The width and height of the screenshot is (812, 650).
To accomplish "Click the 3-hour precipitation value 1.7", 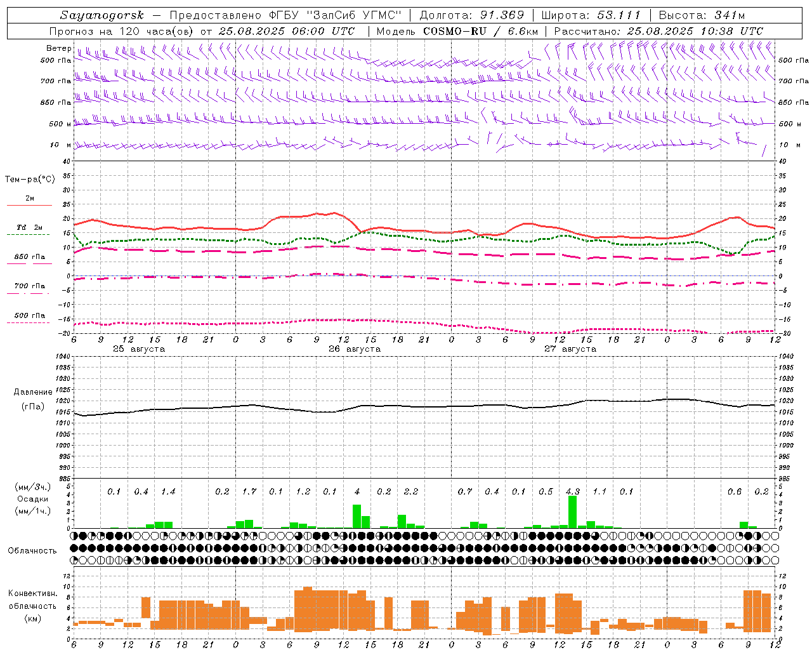I will (249, 491).
